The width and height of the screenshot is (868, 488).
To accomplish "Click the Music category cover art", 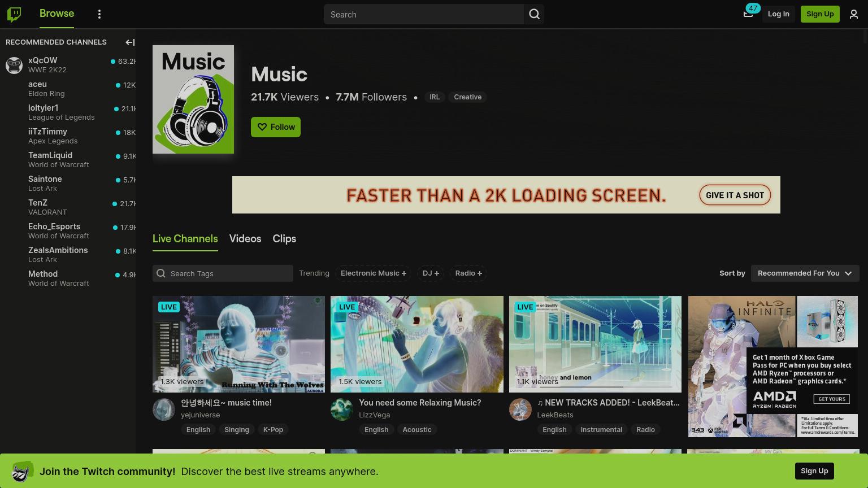I will pyautogui.click(x=193, y=99).
